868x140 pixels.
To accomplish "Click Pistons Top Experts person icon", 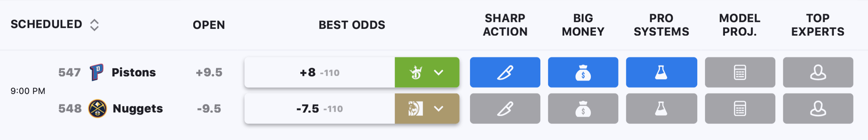I will pos(818,72).
